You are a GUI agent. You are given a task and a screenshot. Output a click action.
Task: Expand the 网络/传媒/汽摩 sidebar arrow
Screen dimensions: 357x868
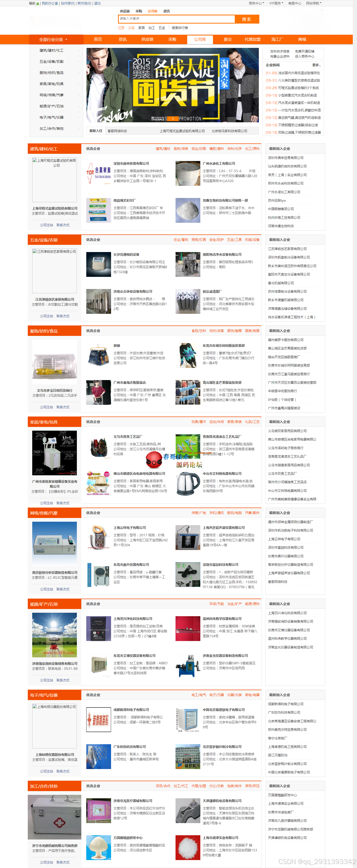79,95
